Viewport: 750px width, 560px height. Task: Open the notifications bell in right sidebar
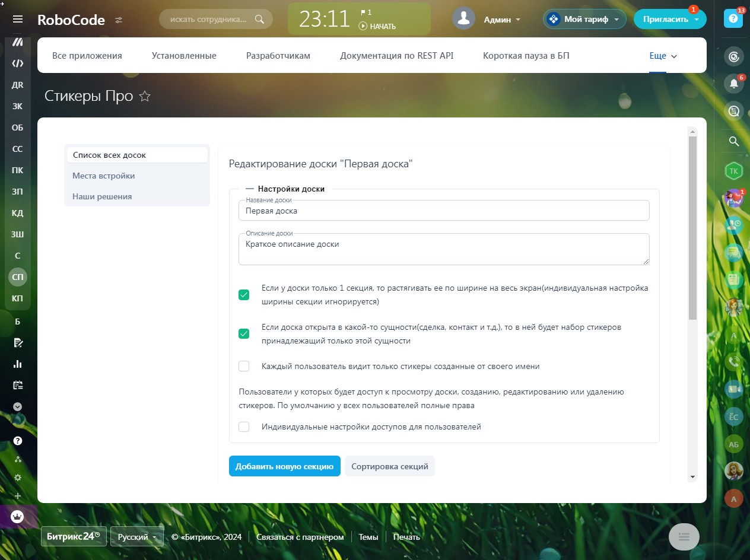[x=734, y=83]
